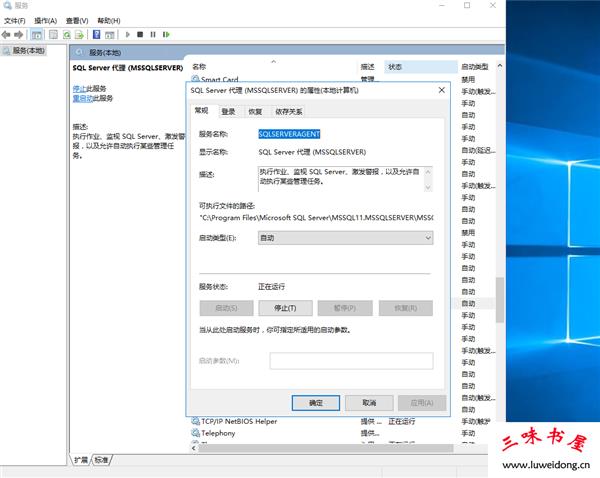Open the 文件(F) menu

click(x=15, y=21)
